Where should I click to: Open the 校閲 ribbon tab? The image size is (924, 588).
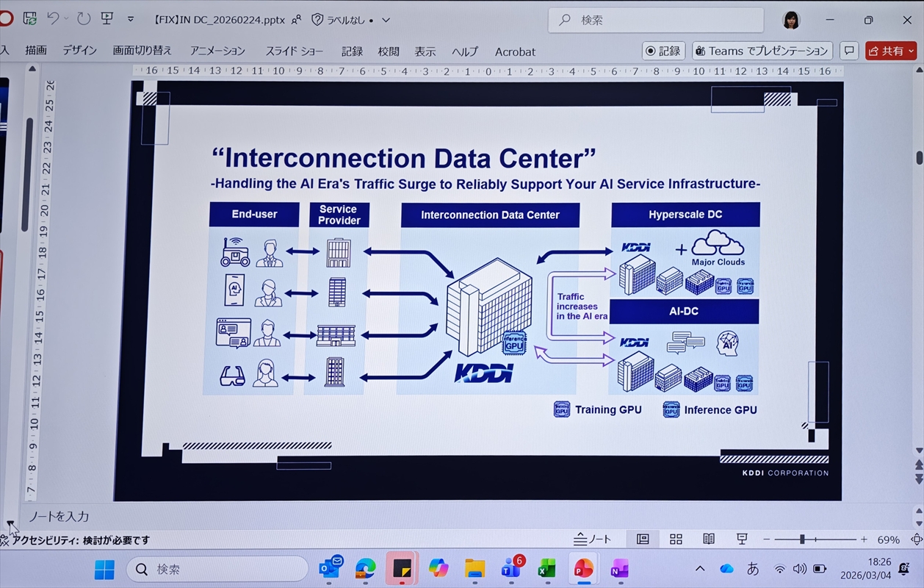point(389,51)
